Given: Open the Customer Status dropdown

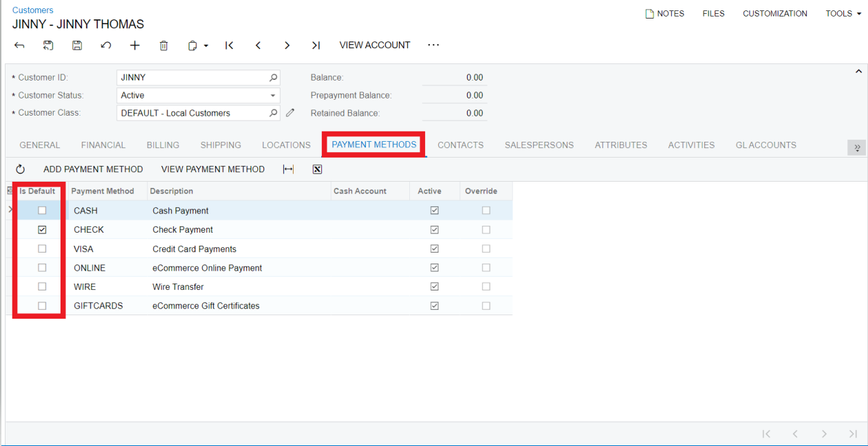Looking at the screenshot, I should coord(274,95).
